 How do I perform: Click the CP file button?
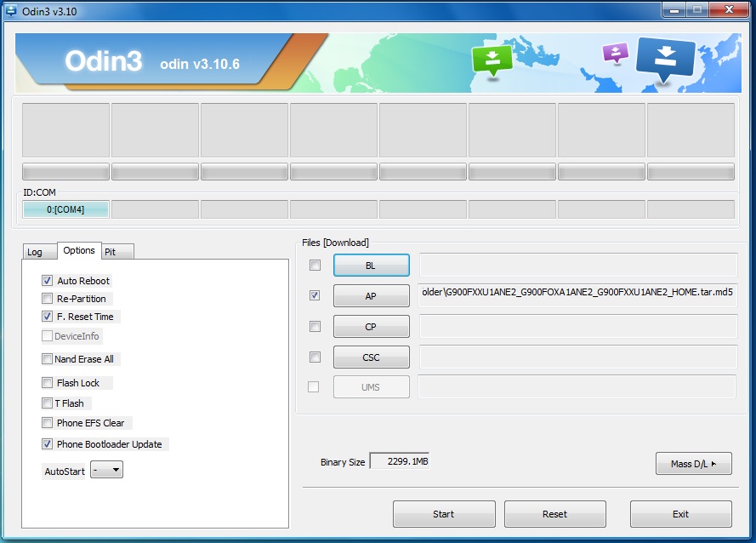[x=372, y=327]
